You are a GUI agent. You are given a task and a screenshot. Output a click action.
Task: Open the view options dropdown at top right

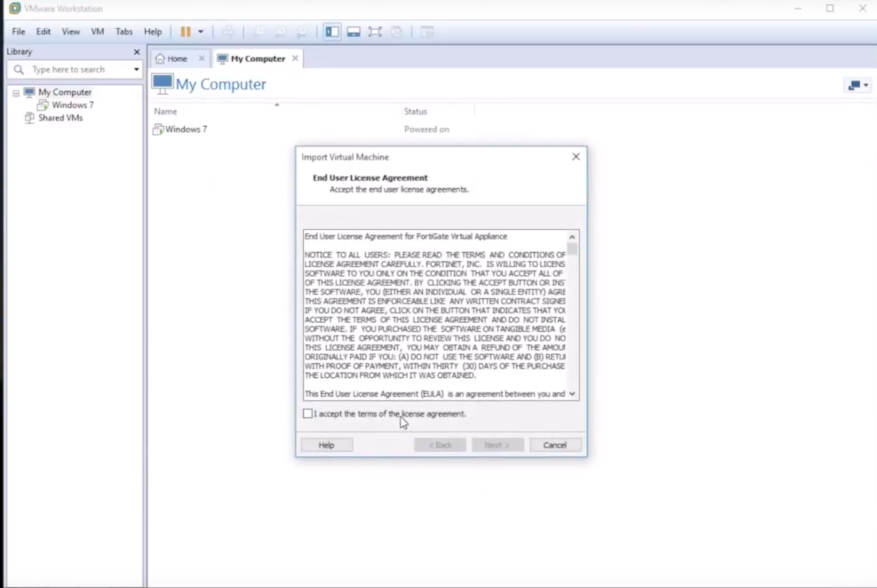(x=857, y=85)
